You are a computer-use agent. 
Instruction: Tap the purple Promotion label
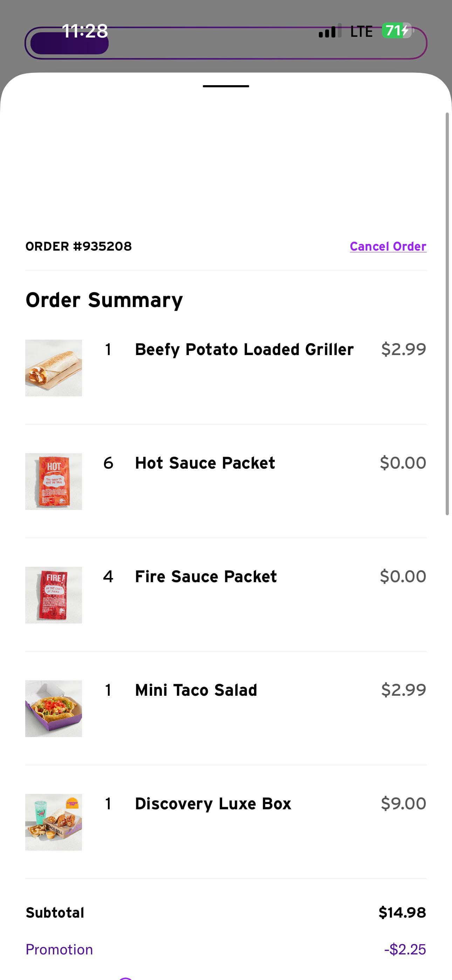point(59,950)
